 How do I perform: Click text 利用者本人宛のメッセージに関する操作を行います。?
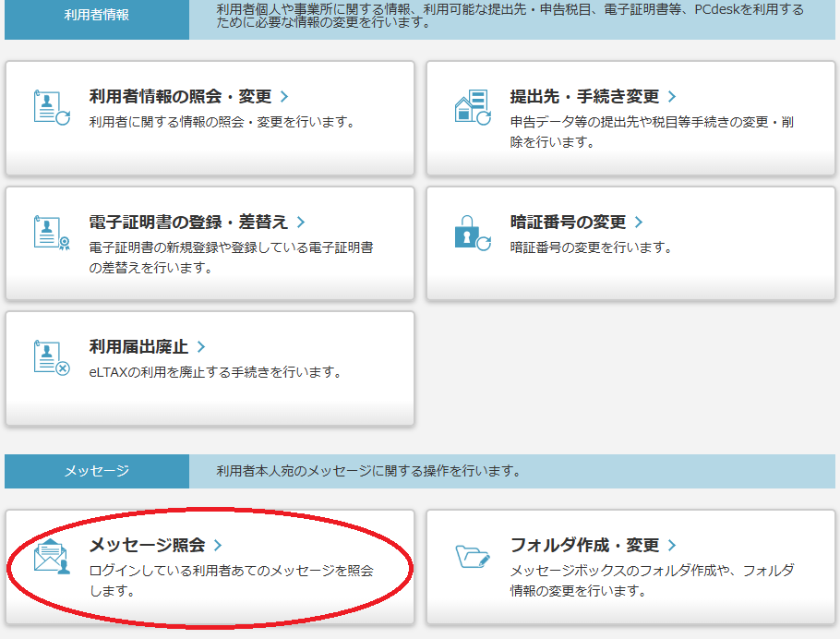tap(369, 471)
